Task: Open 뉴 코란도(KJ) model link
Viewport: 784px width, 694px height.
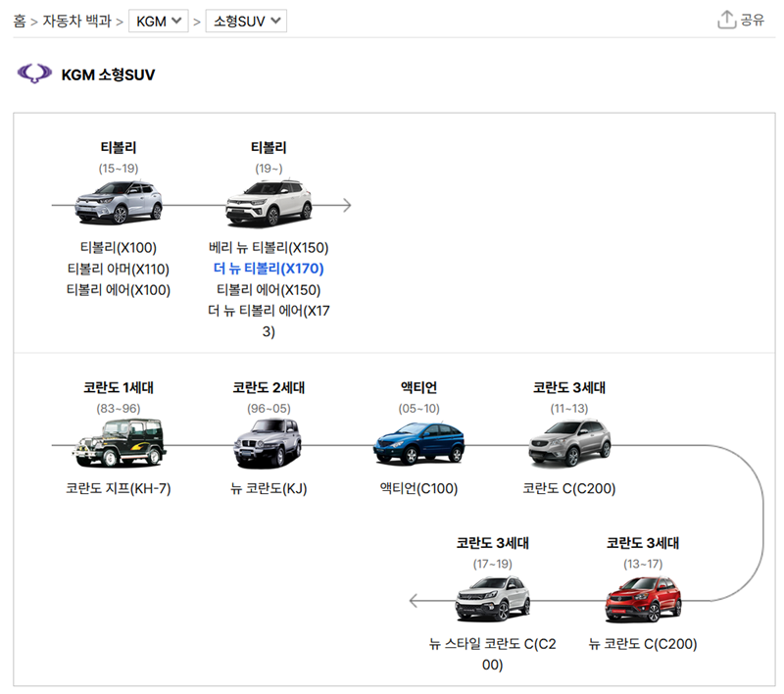Action: click(x=269, y=488)
